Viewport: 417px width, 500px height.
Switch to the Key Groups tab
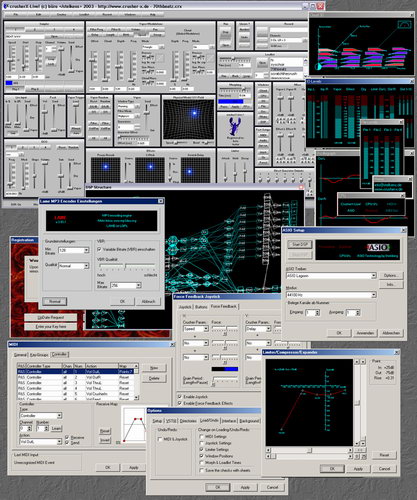[x=39, y=355]
